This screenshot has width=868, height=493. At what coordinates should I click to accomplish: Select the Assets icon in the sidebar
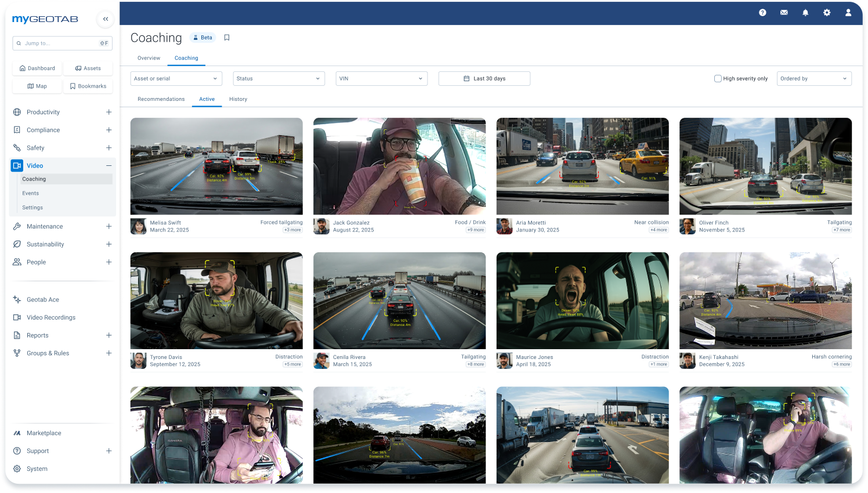tap(88, 68)
